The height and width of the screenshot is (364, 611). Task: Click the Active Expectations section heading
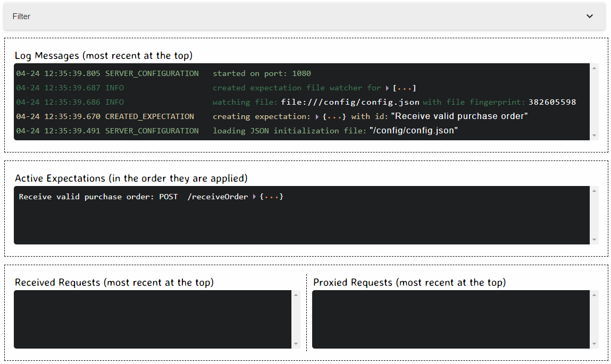click(131, 179)
